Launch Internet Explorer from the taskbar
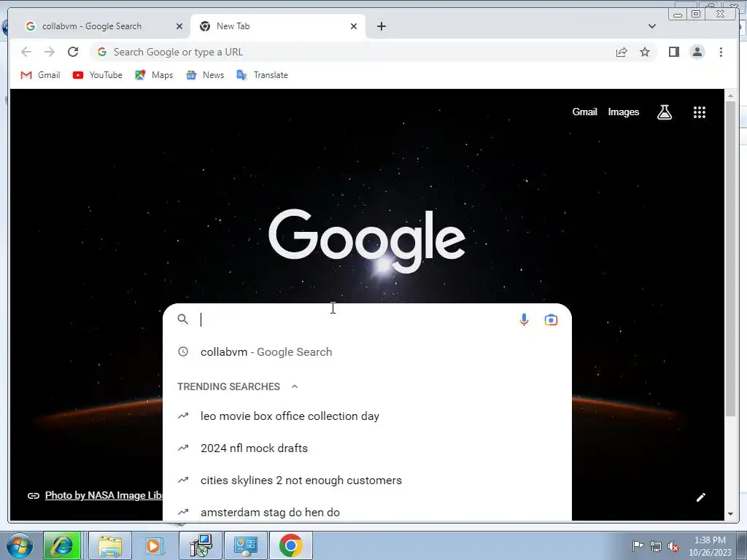This screenshot has width=747, height=560. point(62,545)
